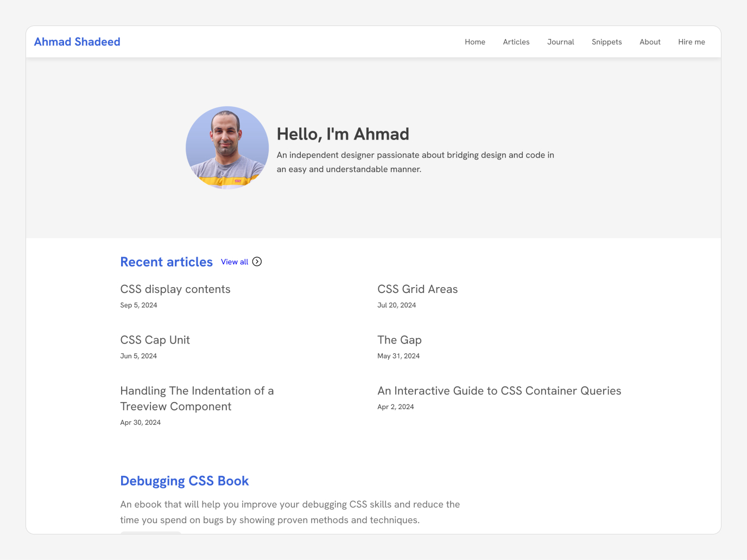The height and width of the screenshot is (560, 747).
Task: Click the Recent articles heading
Action: [x=166, y=262]
